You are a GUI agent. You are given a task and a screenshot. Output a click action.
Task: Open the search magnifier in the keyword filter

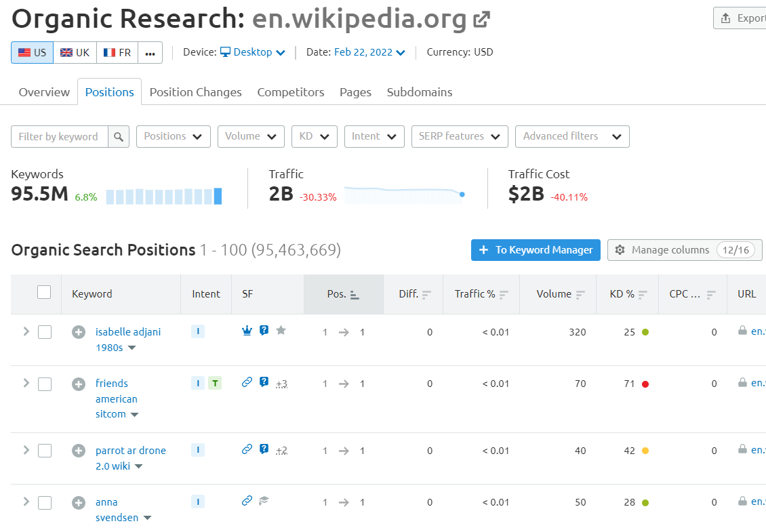(x=119, y=136)
